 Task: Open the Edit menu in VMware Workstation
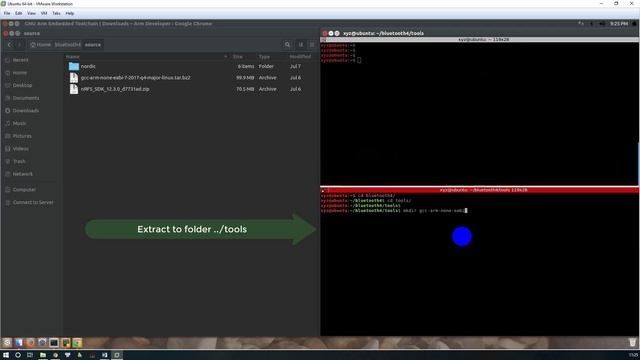19,13
